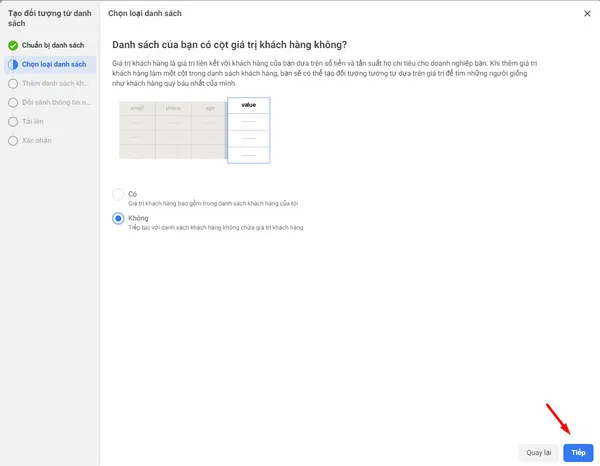Screen dimensions: 600x466
Task: Go to the Thêm danh sách khách hàng step
Action: (56, 84)
